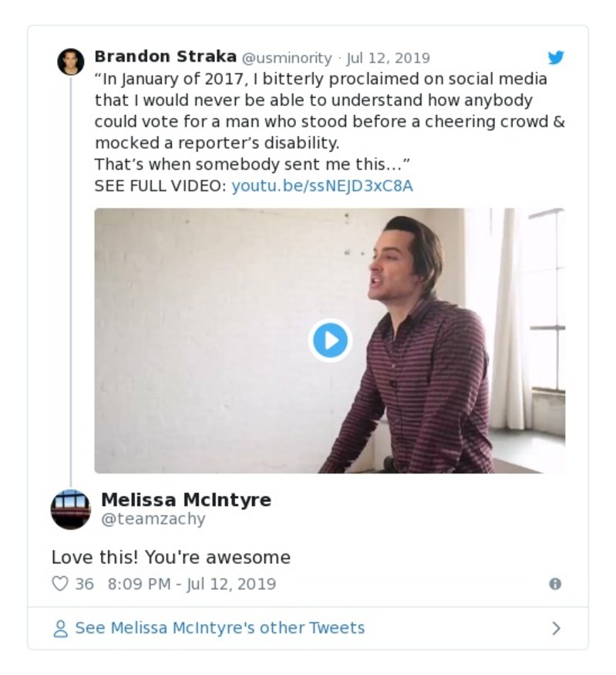Image resolution: width=616 pixels, height=675 pixels.
Task: Open the youtu.be/ssNEJD3xC8A link
Action: [x=322, y=186]
